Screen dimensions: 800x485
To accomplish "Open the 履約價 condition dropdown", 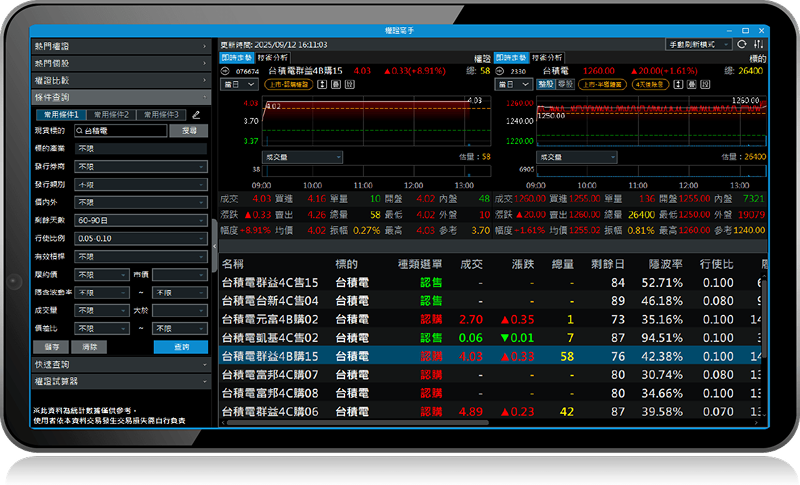I will [x=102, y=275].
